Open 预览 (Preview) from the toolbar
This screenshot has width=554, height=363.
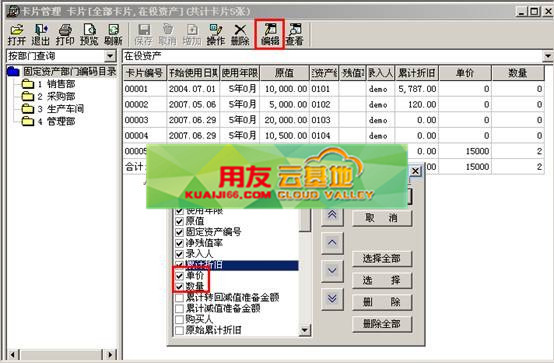click(89, 35)
